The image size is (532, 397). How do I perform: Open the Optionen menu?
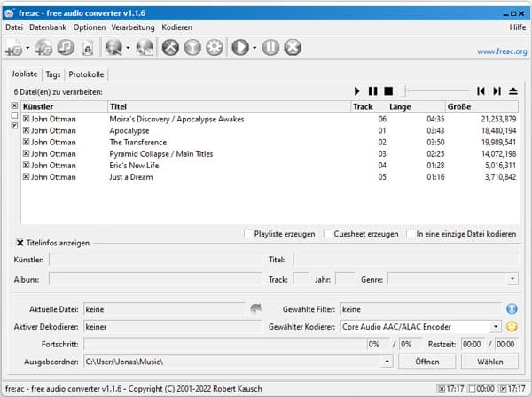click(90, 27)
